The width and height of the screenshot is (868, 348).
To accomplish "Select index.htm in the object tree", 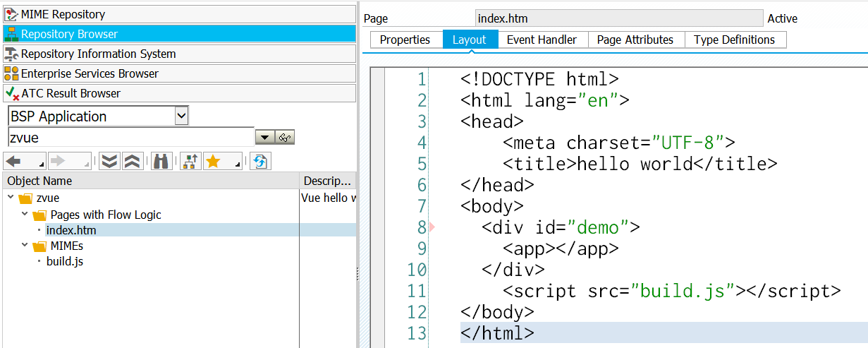I will click(x=71, y=230).
